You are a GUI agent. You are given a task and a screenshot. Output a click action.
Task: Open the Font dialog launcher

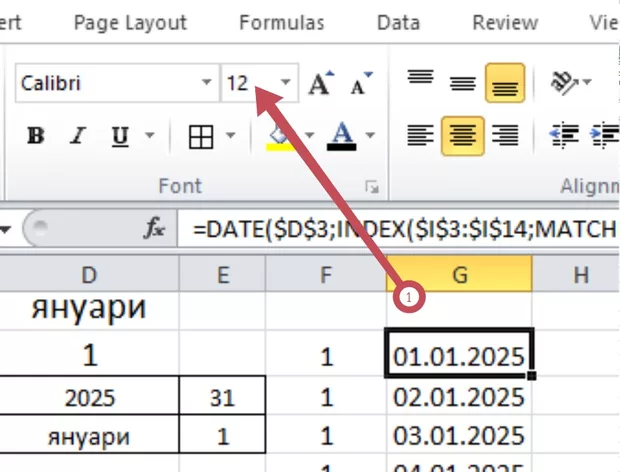pyautogui.click(x=372, y=187)
